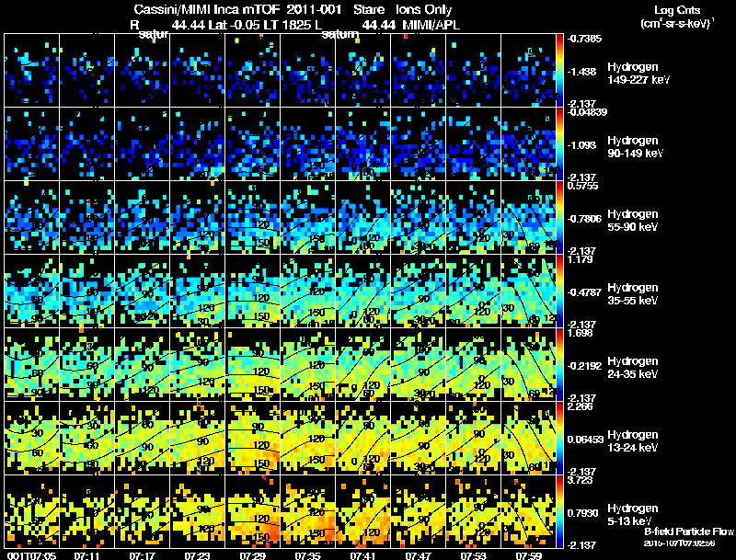
Task: Click the '-1.093' color scale value
Action: pyautogui.click(x=581, y=145)
